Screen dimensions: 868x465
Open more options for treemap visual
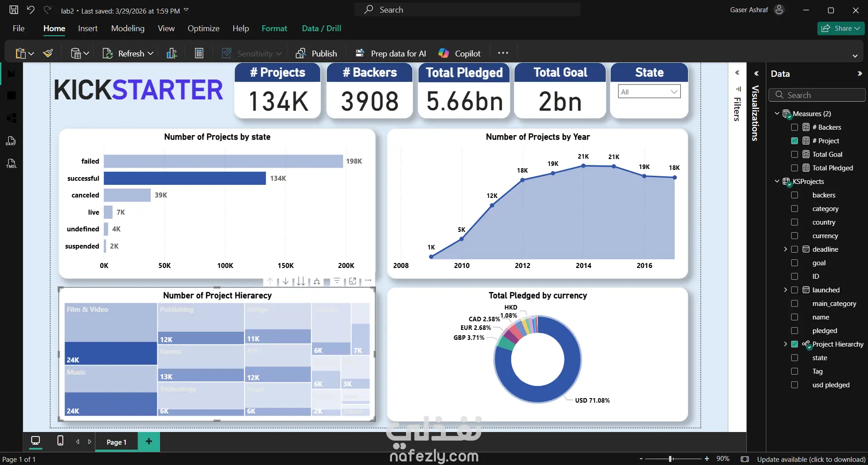[x=368, y=281]
